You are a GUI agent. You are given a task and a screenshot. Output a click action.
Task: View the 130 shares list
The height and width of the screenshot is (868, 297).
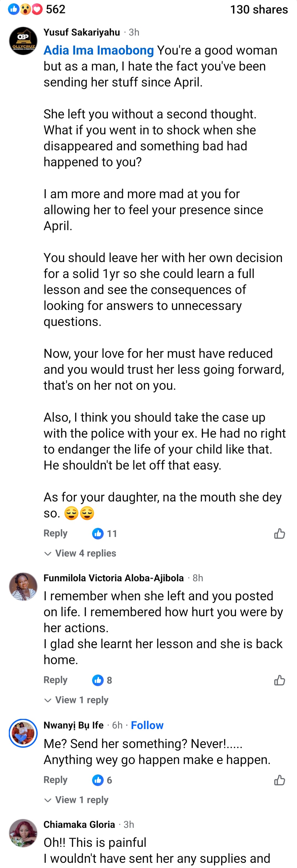(x=258, y=9)
